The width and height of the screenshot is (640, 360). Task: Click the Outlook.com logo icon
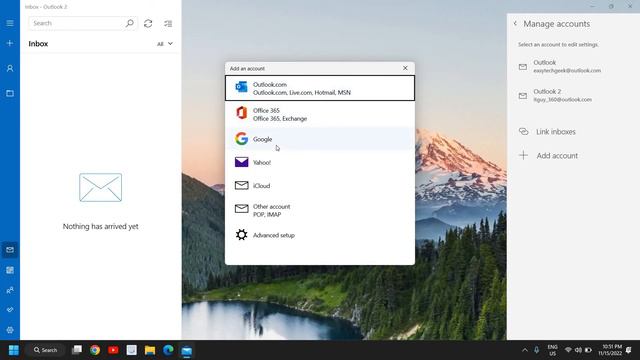pos(241,87)
